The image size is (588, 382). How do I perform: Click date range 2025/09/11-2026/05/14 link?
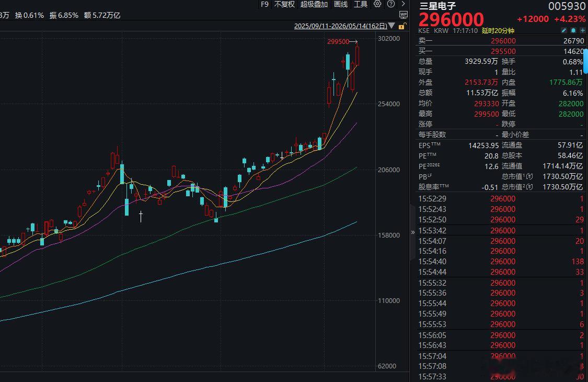(x=340, y=26)
